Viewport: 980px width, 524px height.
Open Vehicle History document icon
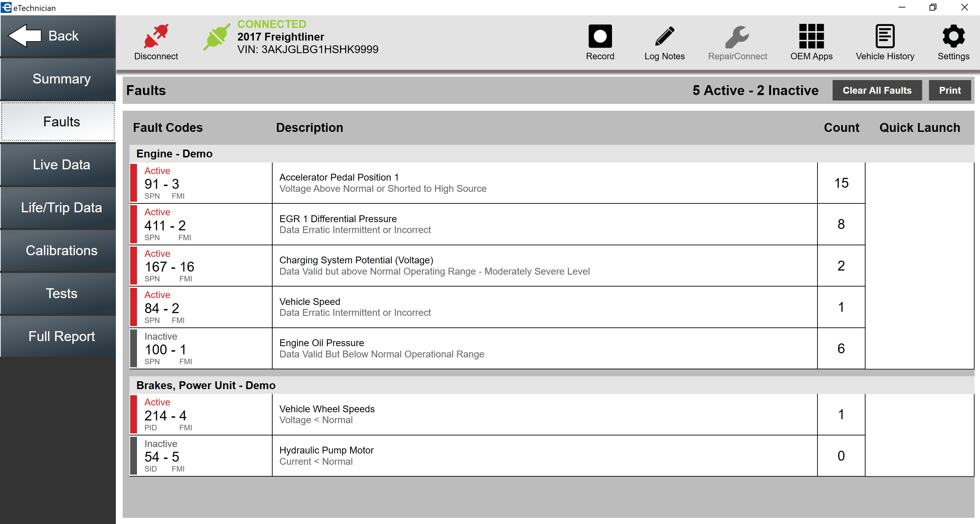click(885, 36)
